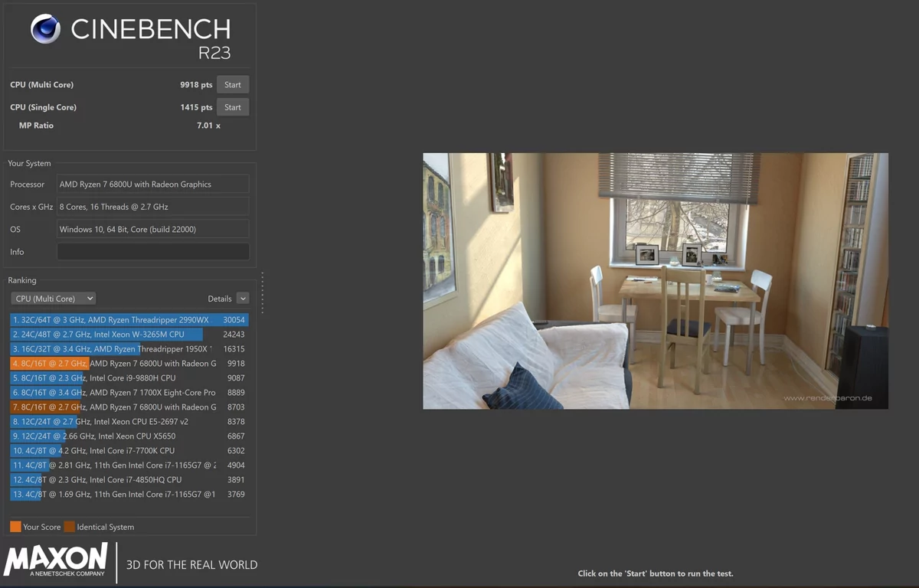Click the Maxon logo
The width and height of the screenshot is (919, 588).
[x=56, y=560]
